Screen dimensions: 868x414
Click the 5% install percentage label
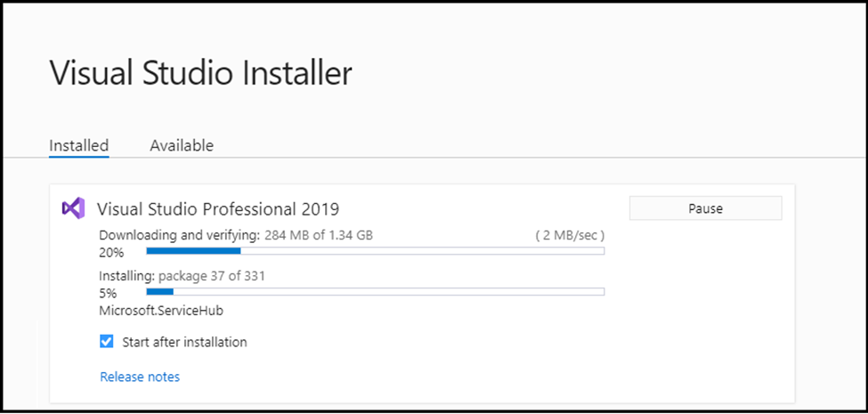(108, 293)
